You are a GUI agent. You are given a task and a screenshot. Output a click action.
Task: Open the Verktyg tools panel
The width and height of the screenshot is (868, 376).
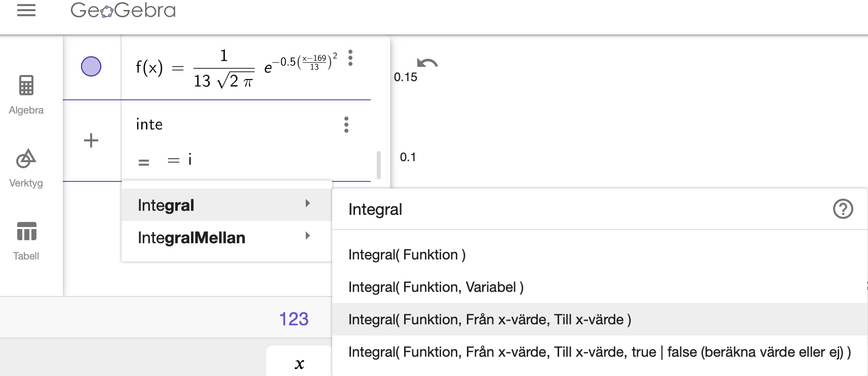(26, 168)
